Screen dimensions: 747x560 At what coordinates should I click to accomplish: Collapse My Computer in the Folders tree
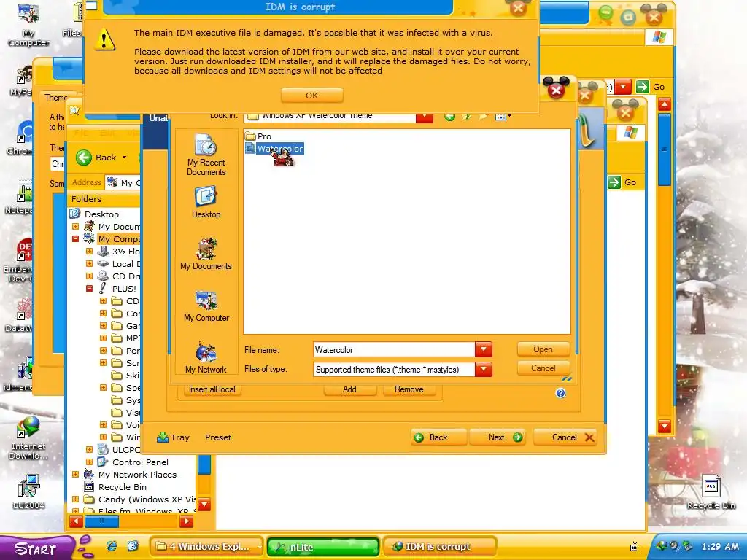[75, 238]
